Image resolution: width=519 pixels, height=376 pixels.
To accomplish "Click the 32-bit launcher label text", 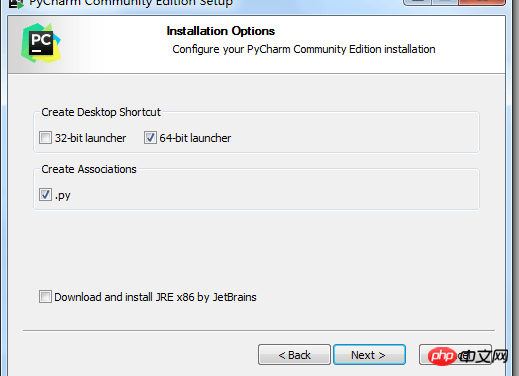I will 90,138.
